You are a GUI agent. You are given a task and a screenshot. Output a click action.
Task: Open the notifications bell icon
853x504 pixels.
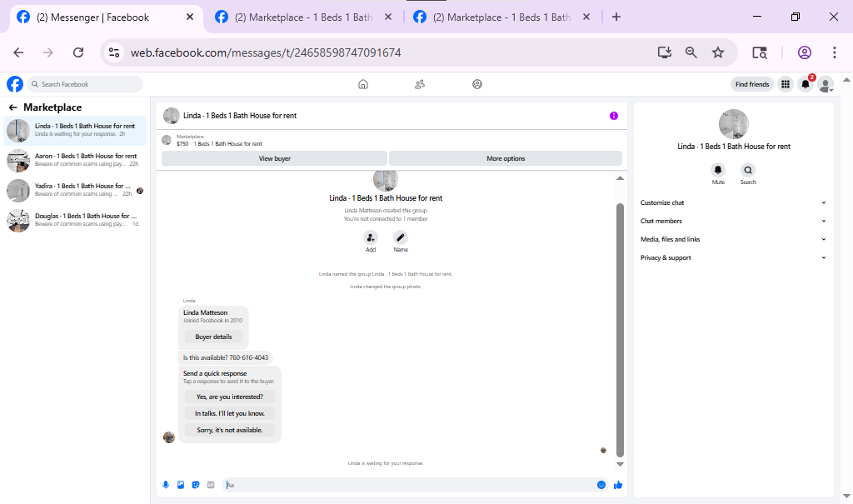click(x=806, y=84)
